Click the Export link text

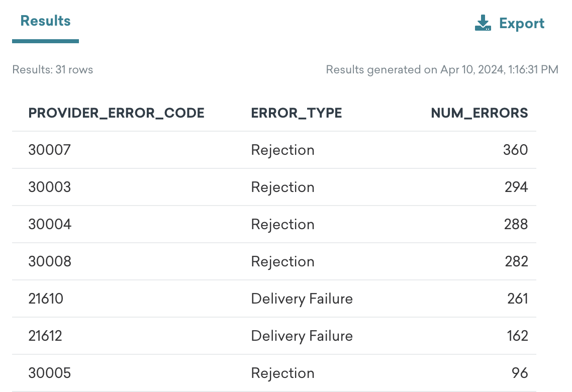(522, 23)
